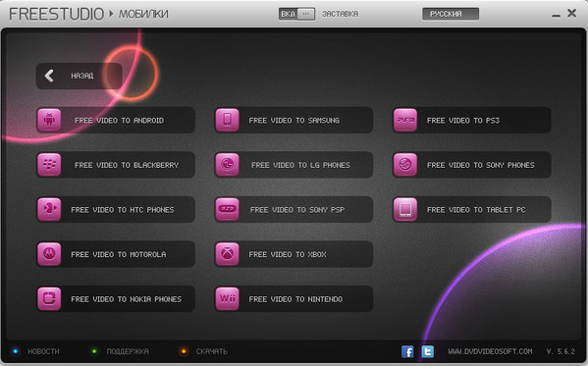Open Free Video to HTC Phones label
588x366 pixels.
pyautogui.click(x=123, y=210)
